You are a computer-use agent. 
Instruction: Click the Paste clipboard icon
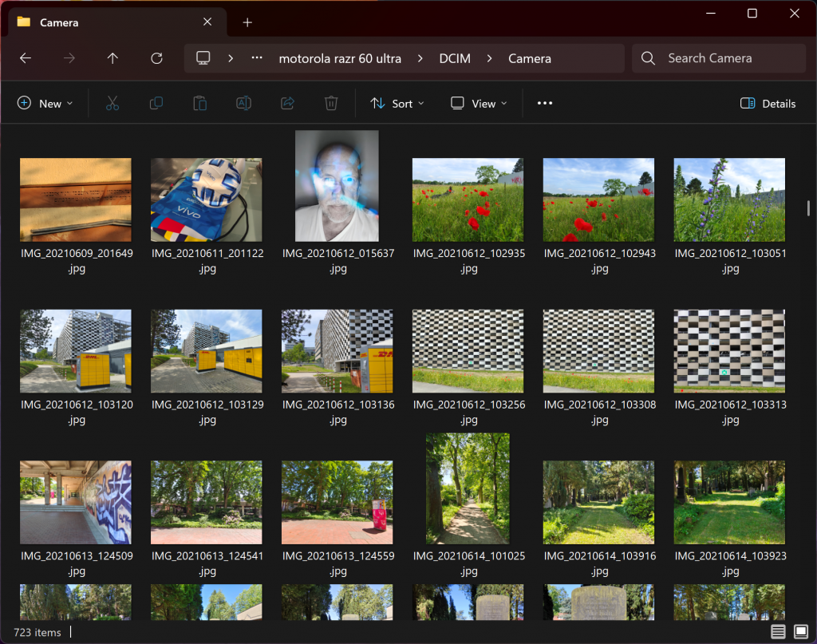[200, 103]
